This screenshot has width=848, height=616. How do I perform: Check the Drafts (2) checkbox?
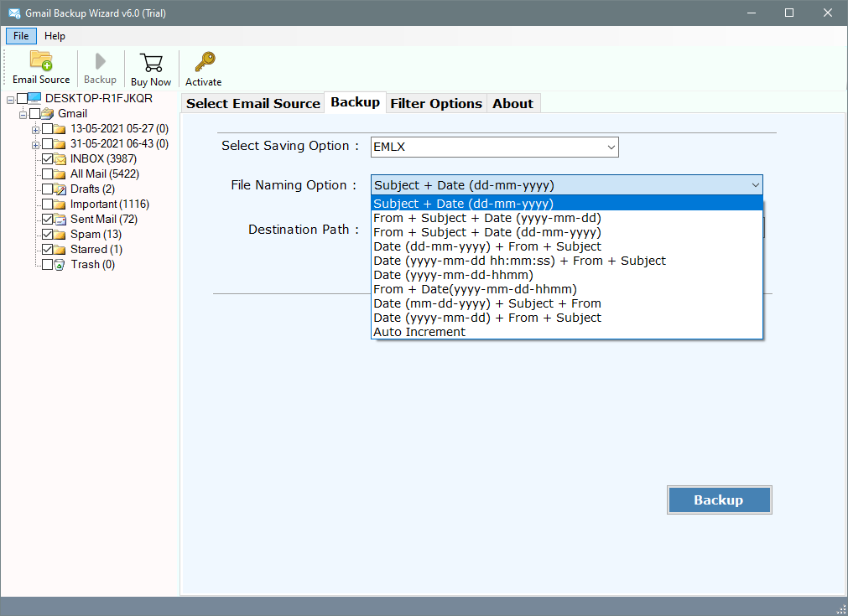(48, 189)
